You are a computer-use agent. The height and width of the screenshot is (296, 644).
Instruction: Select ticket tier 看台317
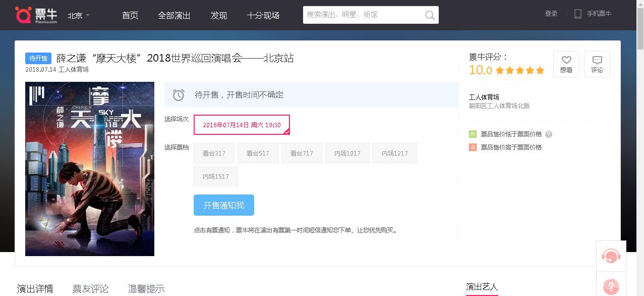click(x=214, y=153)
